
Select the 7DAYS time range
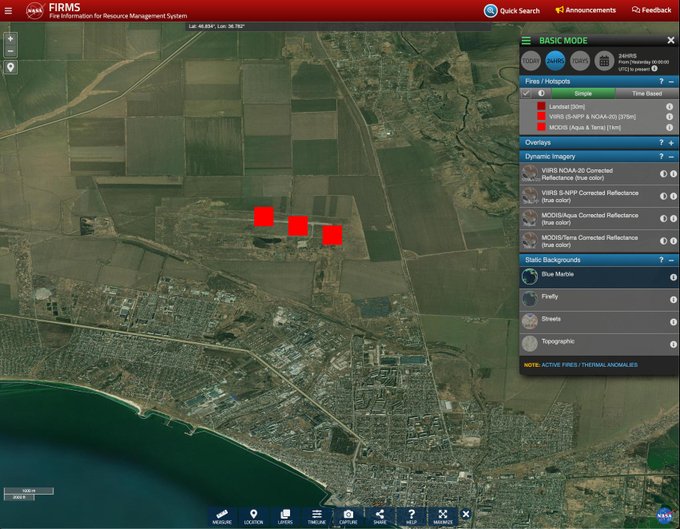(x=580, y=61)
